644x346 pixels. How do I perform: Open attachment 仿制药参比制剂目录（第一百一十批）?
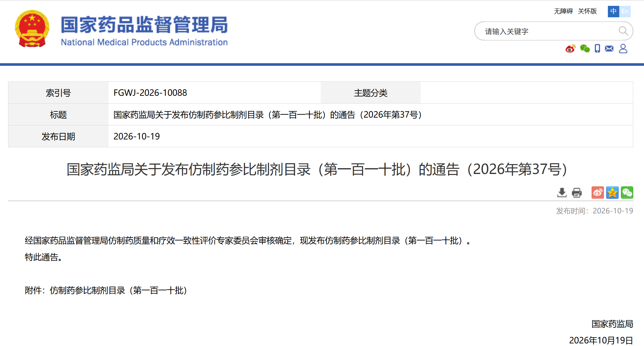[119, 290]
